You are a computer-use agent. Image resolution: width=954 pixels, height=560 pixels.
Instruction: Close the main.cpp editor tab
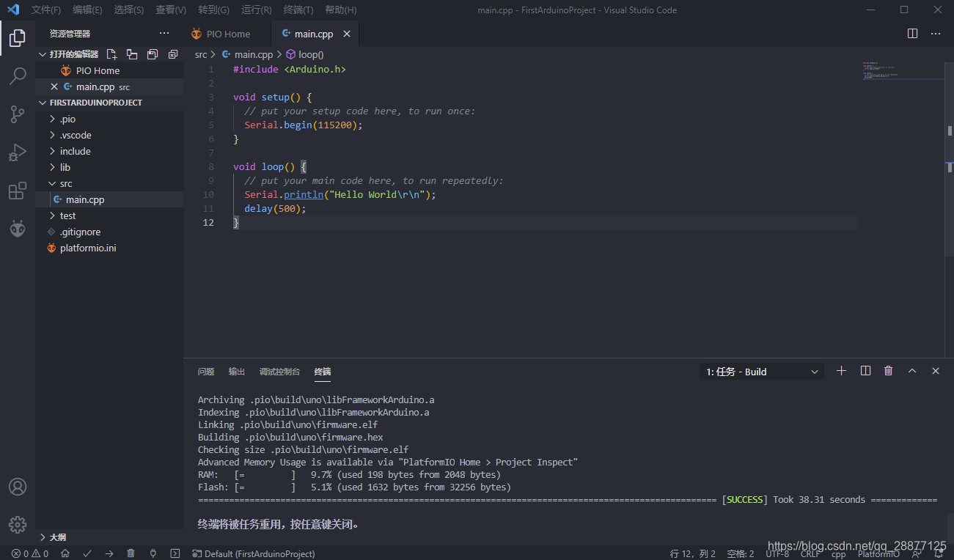pos(347,34)
